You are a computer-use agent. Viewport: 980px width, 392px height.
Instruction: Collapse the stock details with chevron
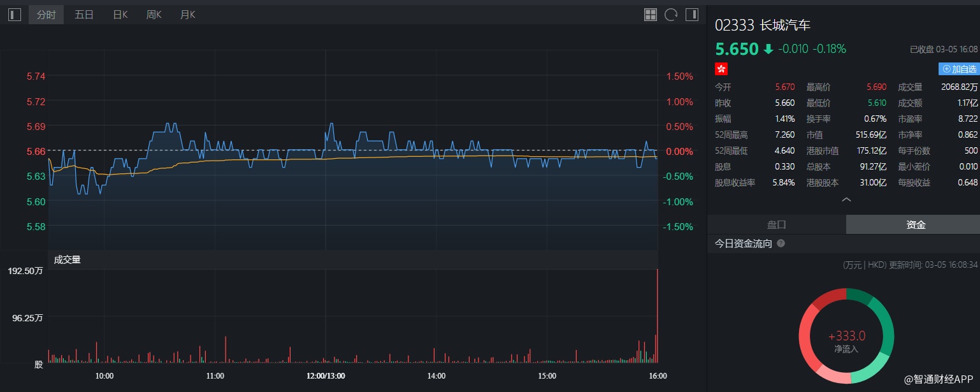(846, 200)
